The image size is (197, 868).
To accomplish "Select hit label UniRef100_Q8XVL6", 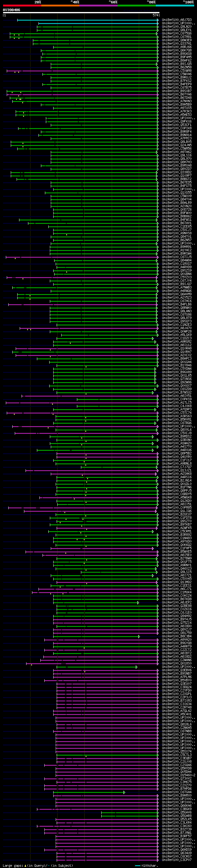I will [x=177, y=430].
